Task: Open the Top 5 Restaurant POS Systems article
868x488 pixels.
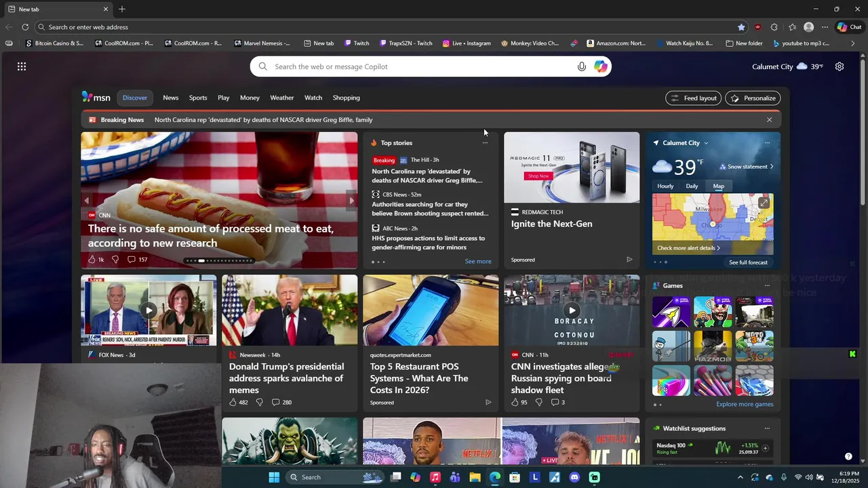Action: (x=420, y=378)
